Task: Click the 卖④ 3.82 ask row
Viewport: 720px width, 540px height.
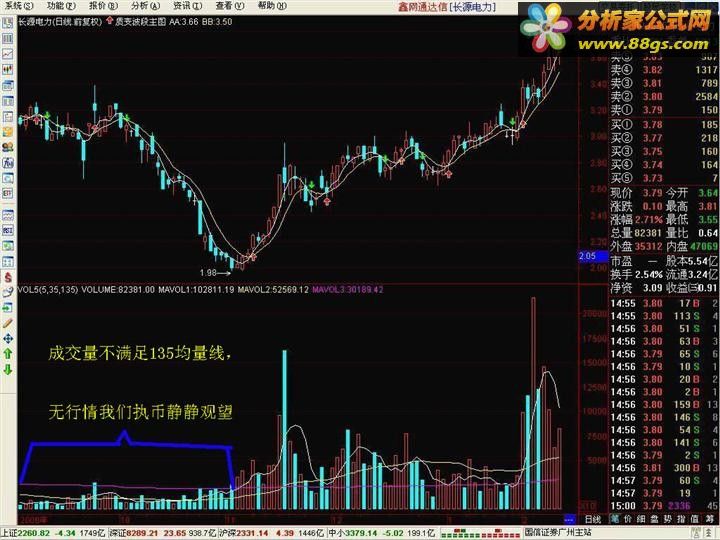Action: [664, 70]
